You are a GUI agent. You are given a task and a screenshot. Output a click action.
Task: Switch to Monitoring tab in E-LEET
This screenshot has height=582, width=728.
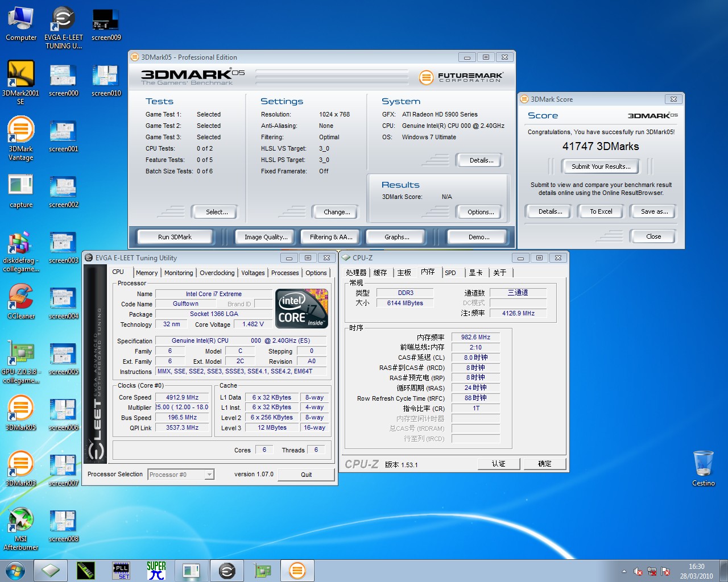point(179,273)
